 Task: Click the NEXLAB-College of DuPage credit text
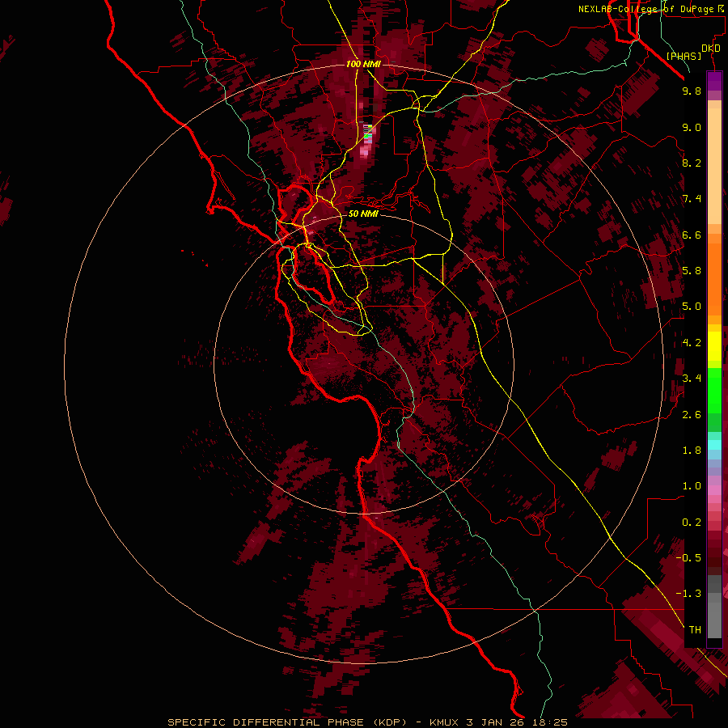[650, 9]
